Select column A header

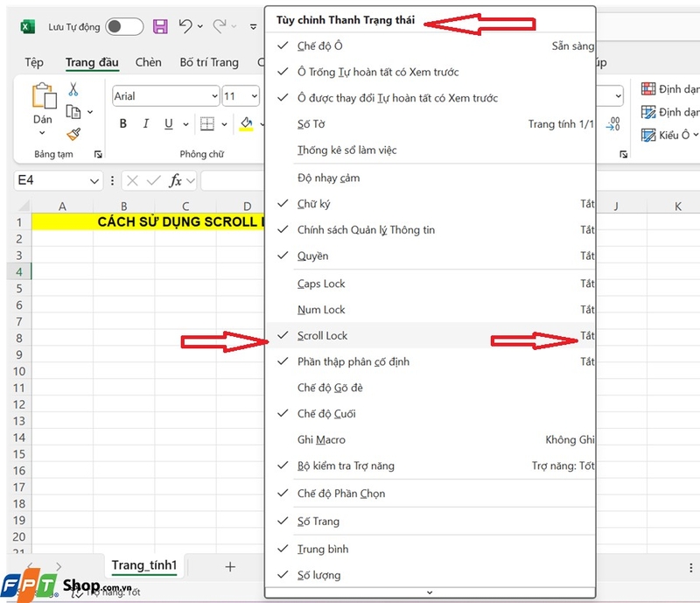point(62,206)
